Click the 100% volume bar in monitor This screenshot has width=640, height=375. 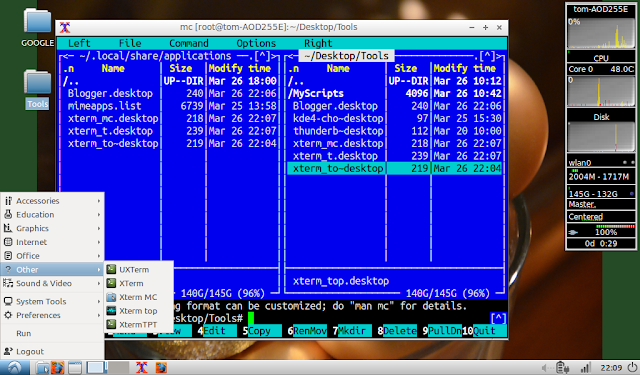601,232
